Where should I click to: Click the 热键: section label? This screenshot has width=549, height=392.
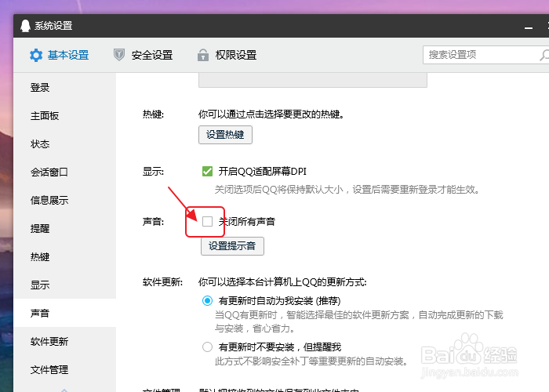point(153,114)
